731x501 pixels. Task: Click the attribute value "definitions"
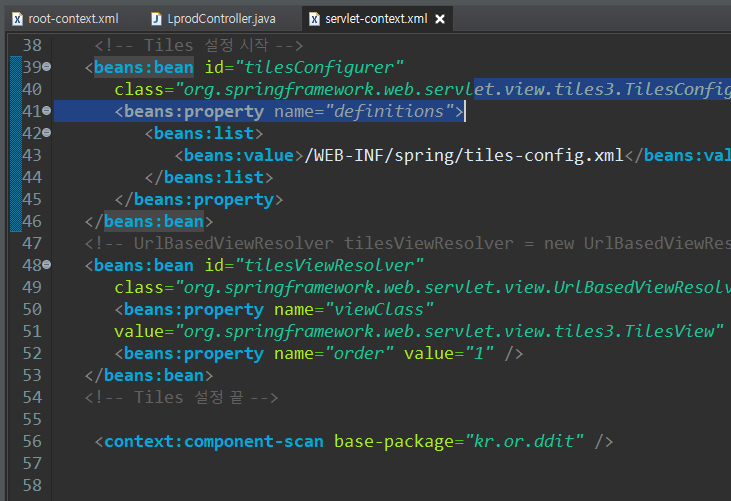coord(389,112)
